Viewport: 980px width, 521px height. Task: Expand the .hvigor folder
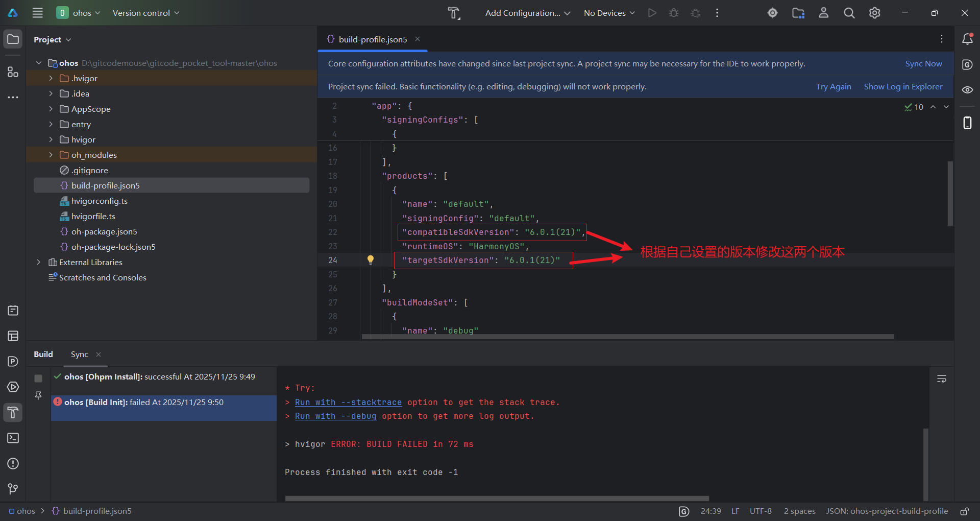(x=51, y=78)
